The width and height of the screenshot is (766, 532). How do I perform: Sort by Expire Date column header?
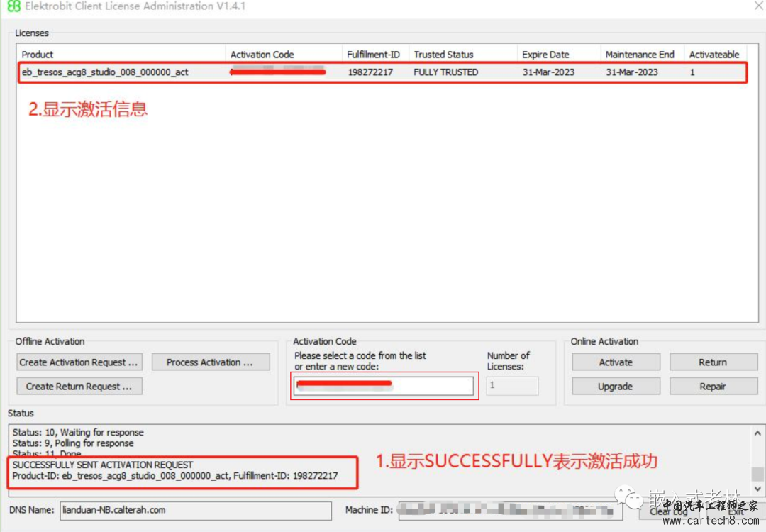pyautogui.click(x=559, y=54)
